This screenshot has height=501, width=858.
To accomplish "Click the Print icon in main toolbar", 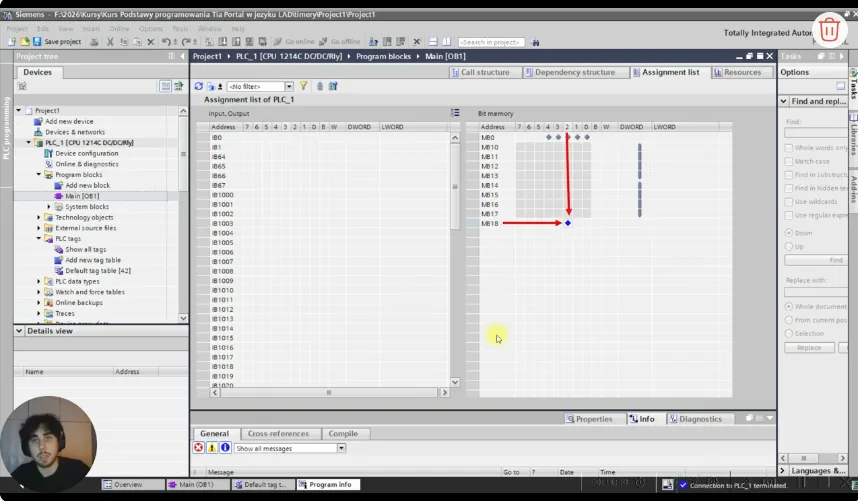I will (x=94, y=42).
